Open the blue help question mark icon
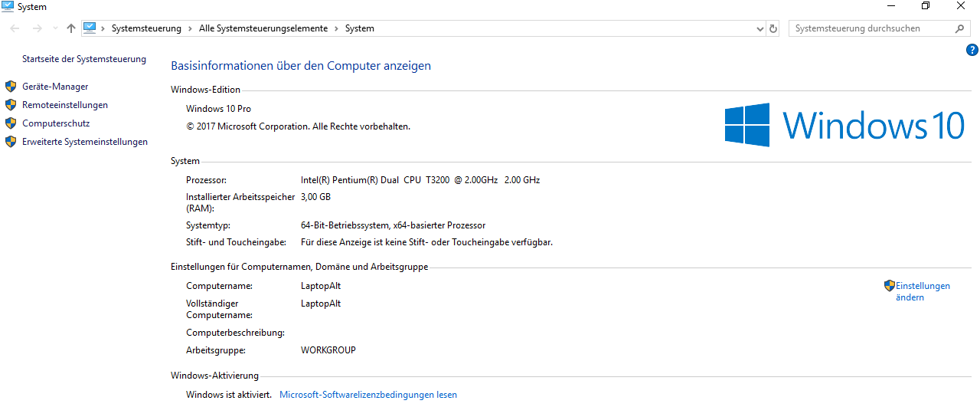The height and width of the screenshot is (407, 980). click(972, 50)
